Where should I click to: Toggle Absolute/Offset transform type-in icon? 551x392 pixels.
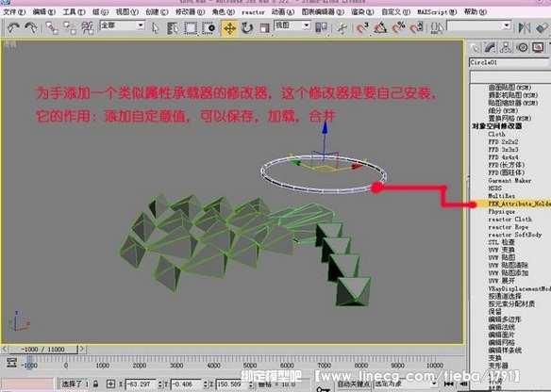click(110, 384)
